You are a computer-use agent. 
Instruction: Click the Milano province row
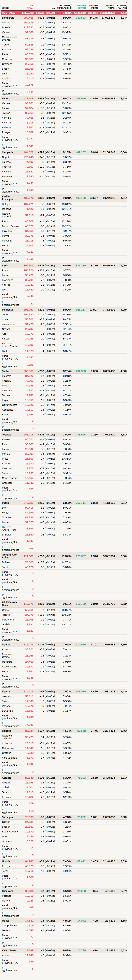[x=6, y=22]
